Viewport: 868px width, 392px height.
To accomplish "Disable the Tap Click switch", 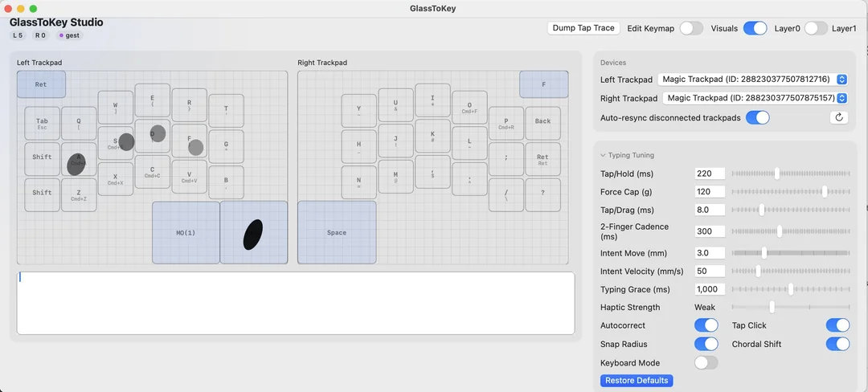I will tap(837, 325).
